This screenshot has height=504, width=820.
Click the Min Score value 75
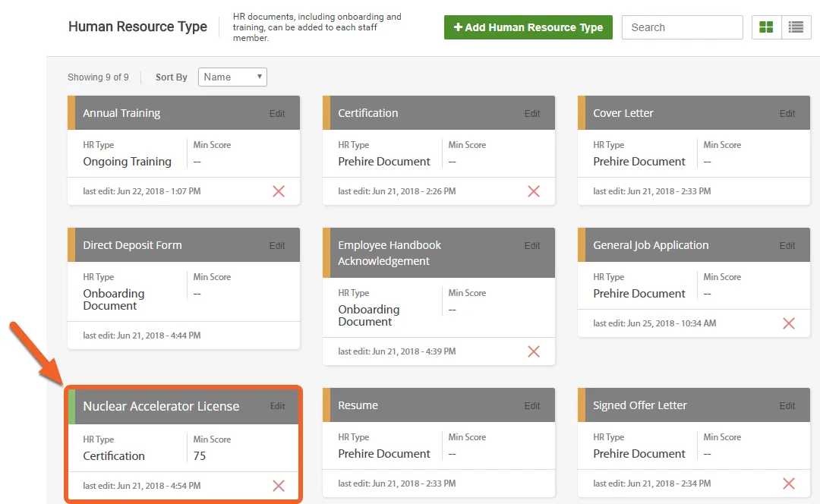(x=200, y=456)
